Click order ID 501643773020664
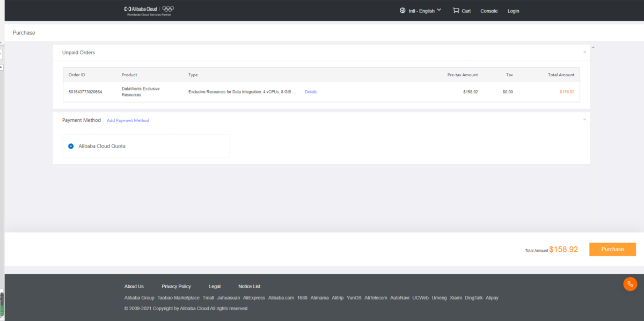 (85, 92)
